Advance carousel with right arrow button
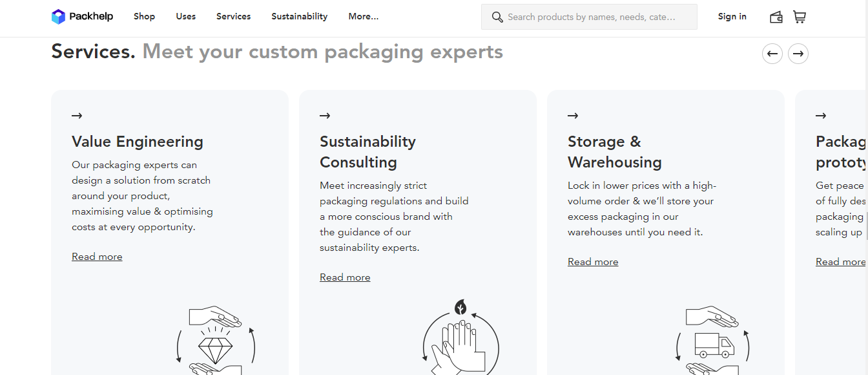Viewport: 868px width, 375px height. tap(798, 54)
